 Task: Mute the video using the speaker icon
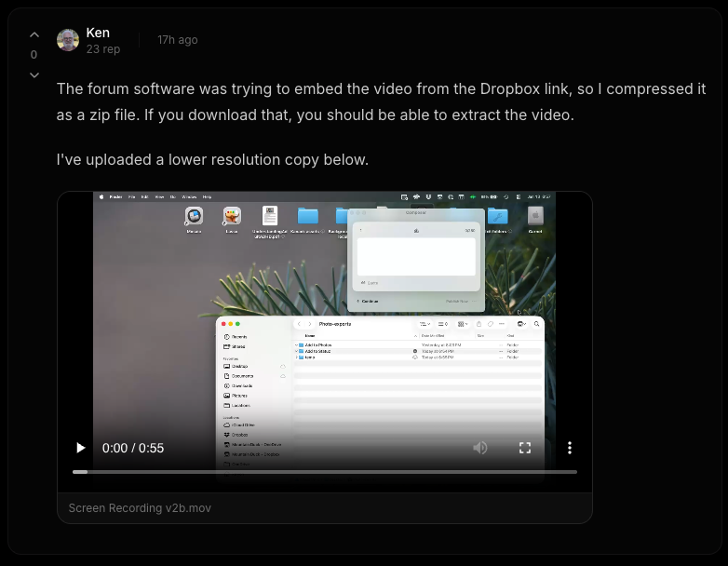coord(480,448)
